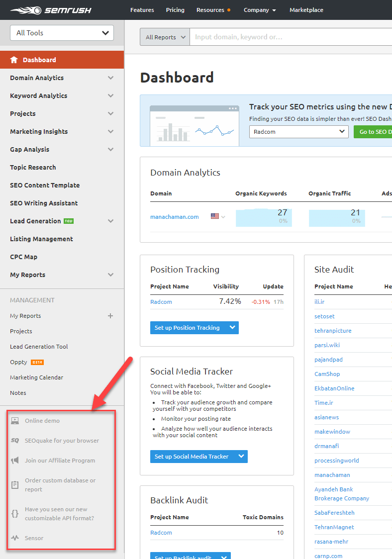Click the API format curly braces icon
The width and height of the screenshot is (392, 559).
coord(15,514)
